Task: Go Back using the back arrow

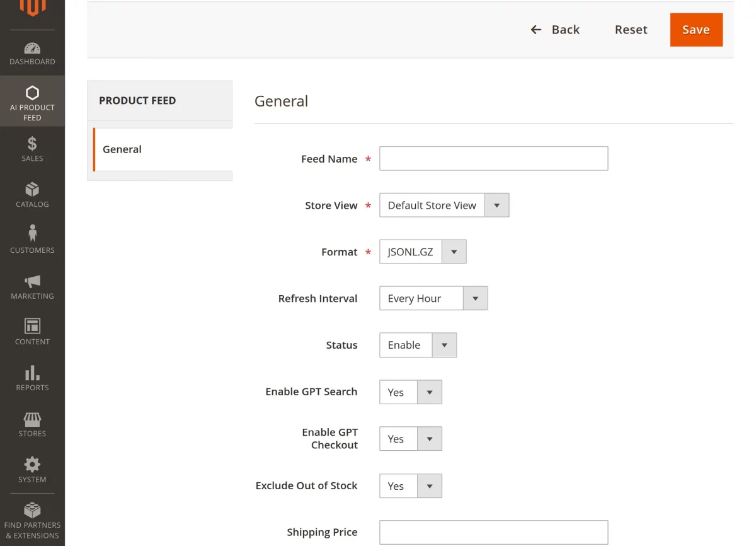Action: (x=555, y=30)
